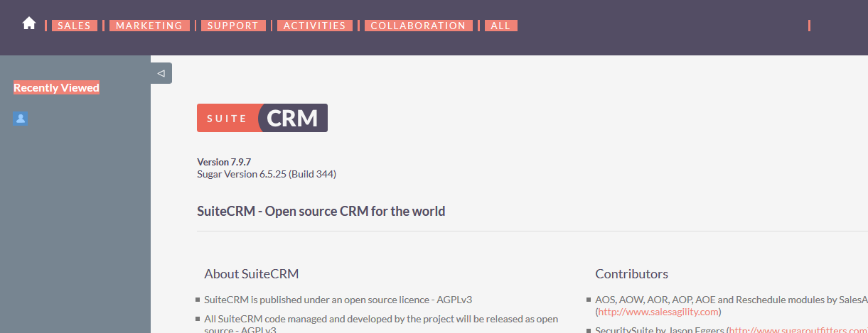868x333 pixels.
Task: Open the Sales menu
Action: pyautogui.click(x=74, y=26)
